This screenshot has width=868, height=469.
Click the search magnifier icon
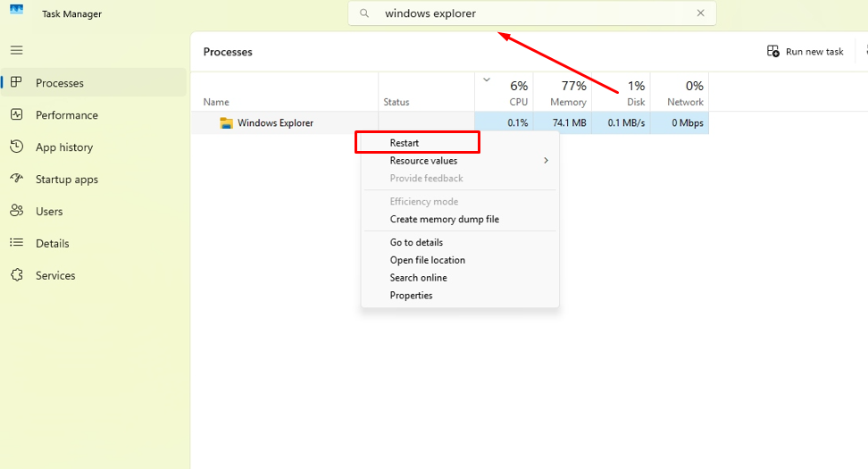click(364, 13)
